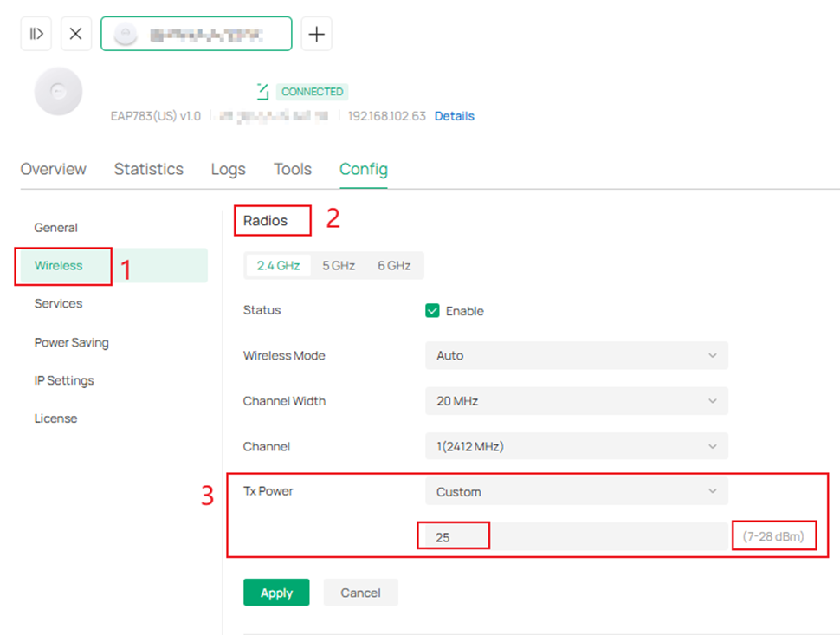Close the open device tab with X
The height and width of the screenshot is (635, 840).
point(76,33)
